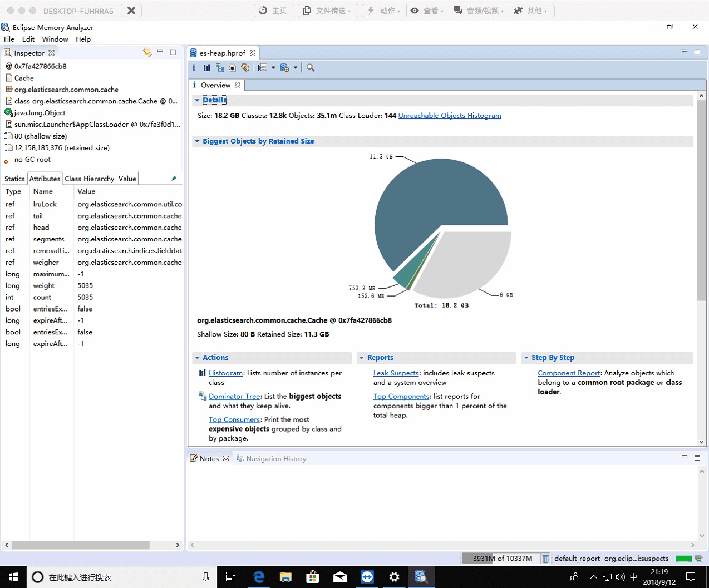Click the green pin icon in Inspector

click(174, 179)
